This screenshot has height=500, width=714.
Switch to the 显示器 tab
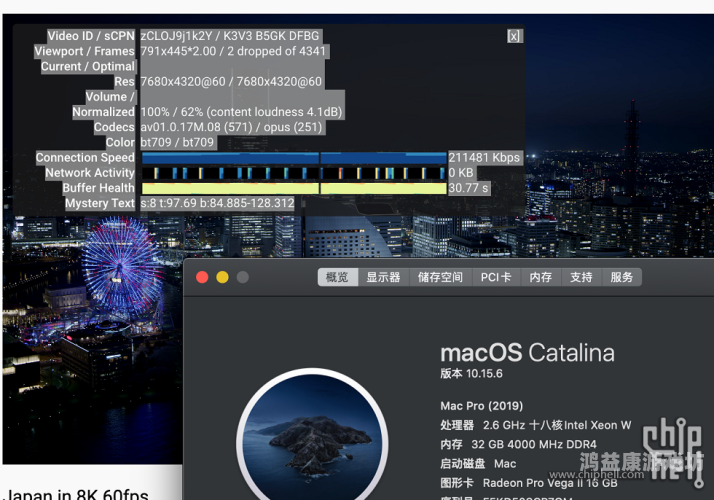pos(383,277)
